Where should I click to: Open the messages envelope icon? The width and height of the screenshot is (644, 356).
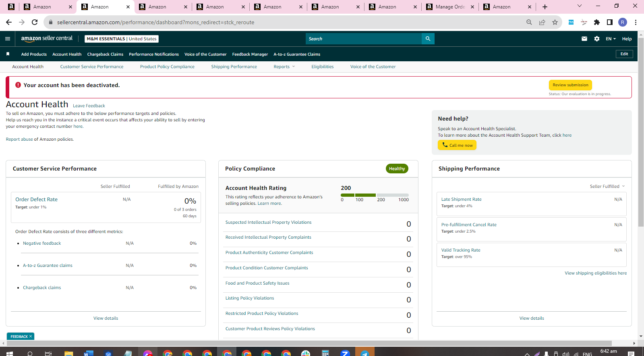coord(584,39)
